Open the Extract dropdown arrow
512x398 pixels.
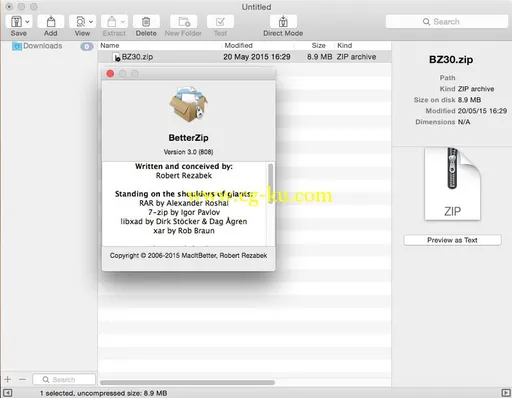click(123, 22)
